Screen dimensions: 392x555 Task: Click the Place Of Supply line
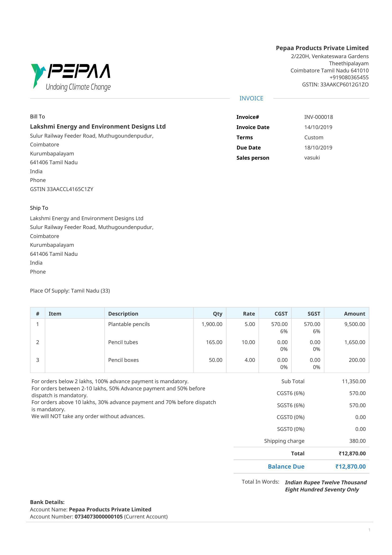click(70, 291)
